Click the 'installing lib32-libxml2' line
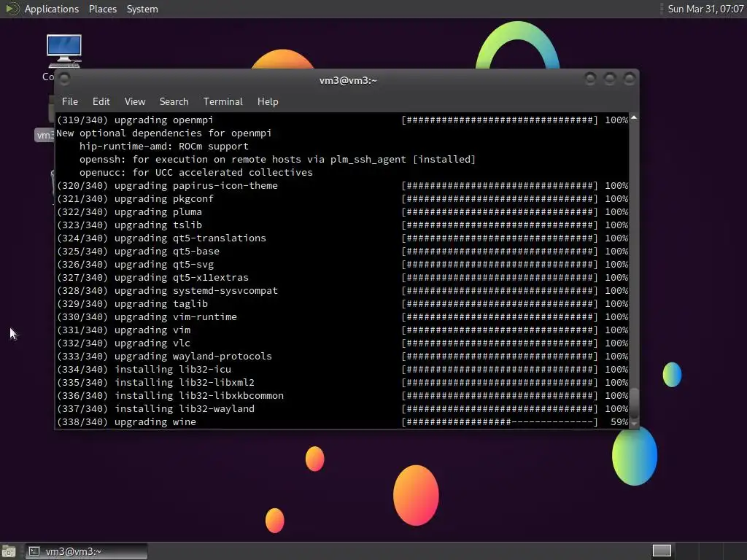Screen dimensions: 747x560 (342, 382)
